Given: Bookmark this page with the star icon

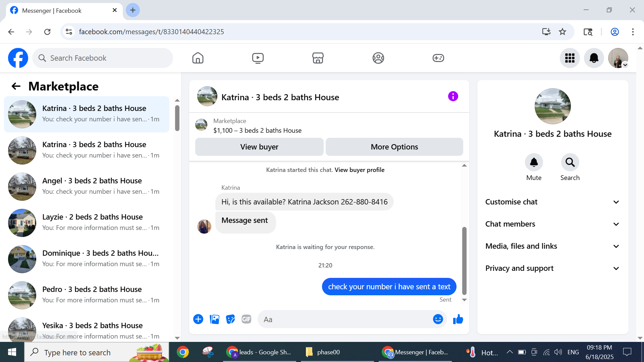Looking at the screenshot, I should click(x=562, y=32).
